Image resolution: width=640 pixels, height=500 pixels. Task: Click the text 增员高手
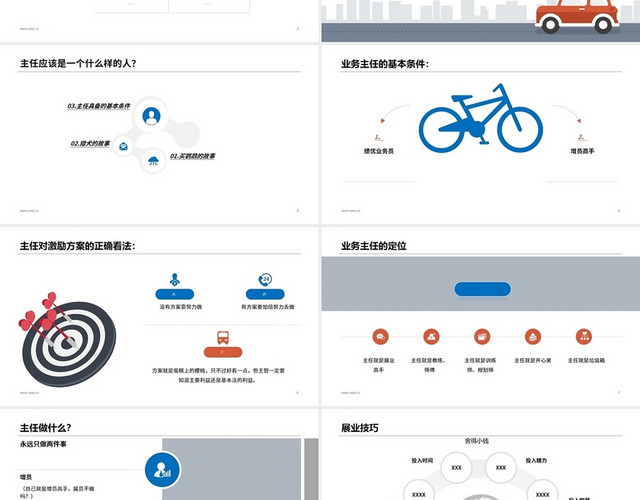tap(582, 151)
